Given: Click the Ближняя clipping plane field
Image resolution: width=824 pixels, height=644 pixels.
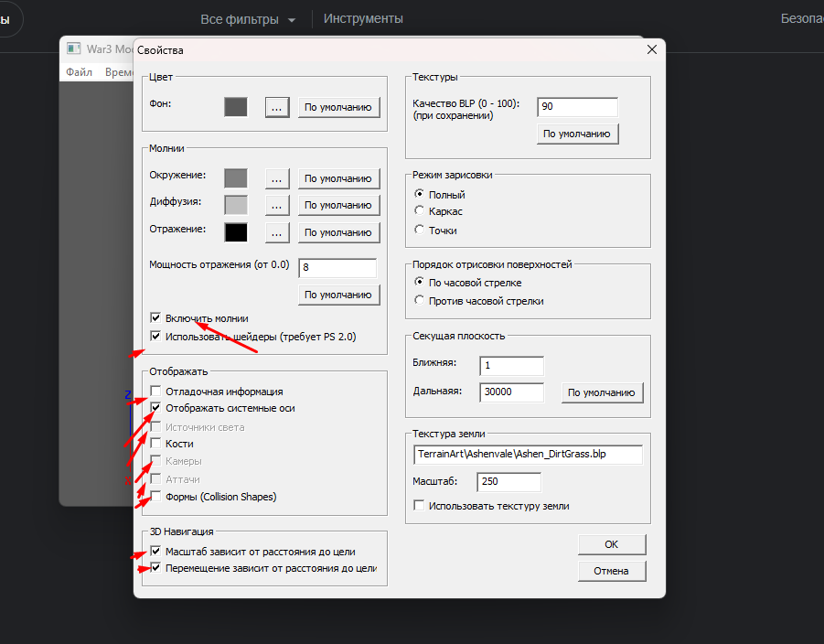Looking at the screenshot, I should click(x=512, y=366).
